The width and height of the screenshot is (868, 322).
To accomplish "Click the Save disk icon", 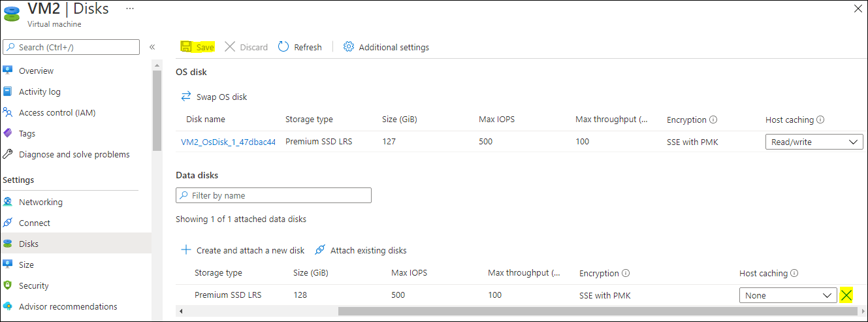I will [186, 47].
